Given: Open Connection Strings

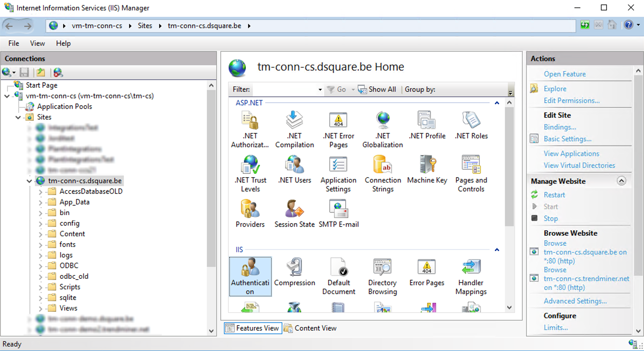Looking at the screenshot, I should 382,174.
